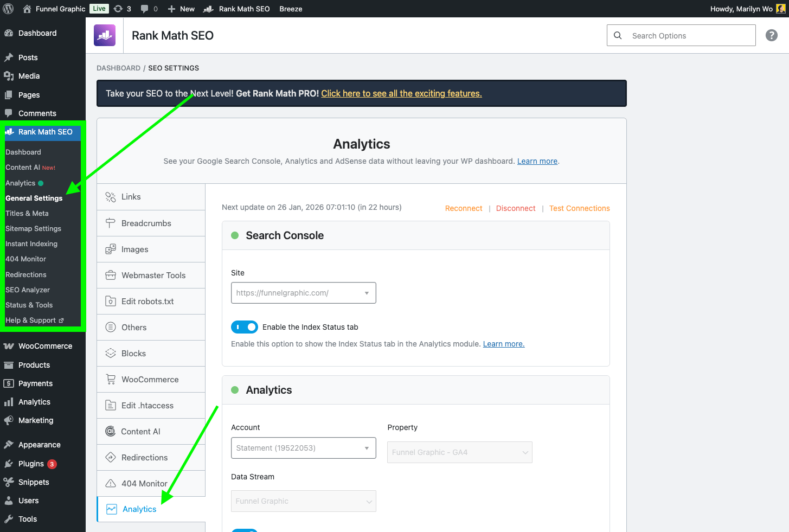
Task: Open the help question mark icon
Action: pyautogui.click(x=771, y=35)
